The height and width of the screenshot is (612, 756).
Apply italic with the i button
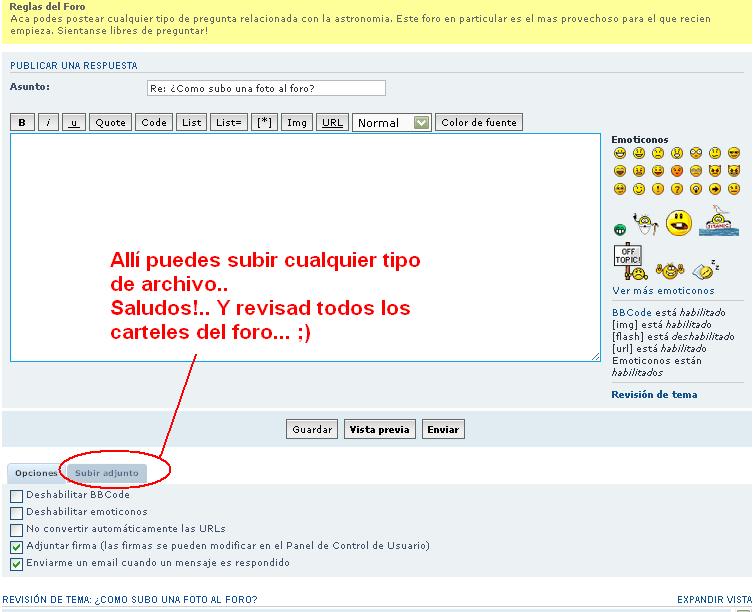48,122
